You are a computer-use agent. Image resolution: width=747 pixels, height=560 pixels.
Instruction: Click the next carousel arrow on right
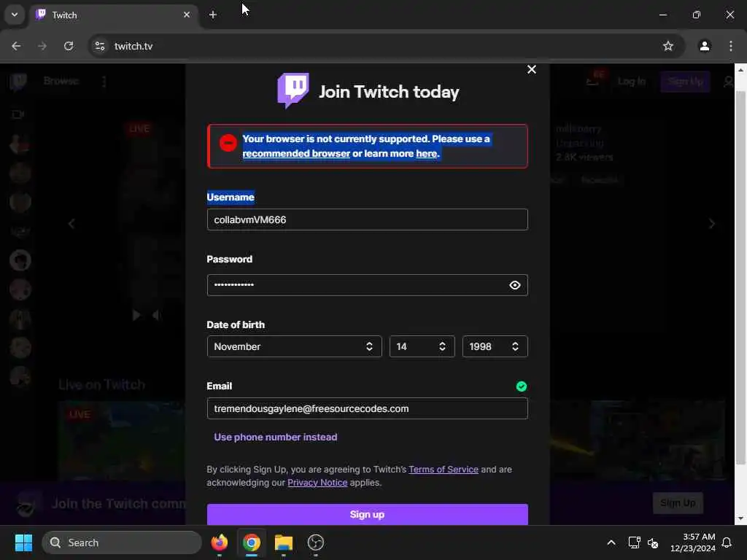(711, 224)
